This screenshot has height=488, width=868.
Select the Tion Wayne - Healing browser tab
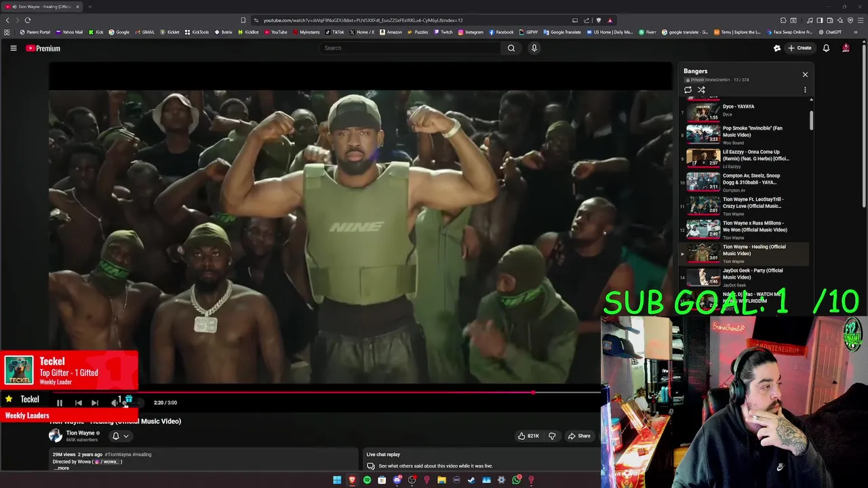coord(42,7)
